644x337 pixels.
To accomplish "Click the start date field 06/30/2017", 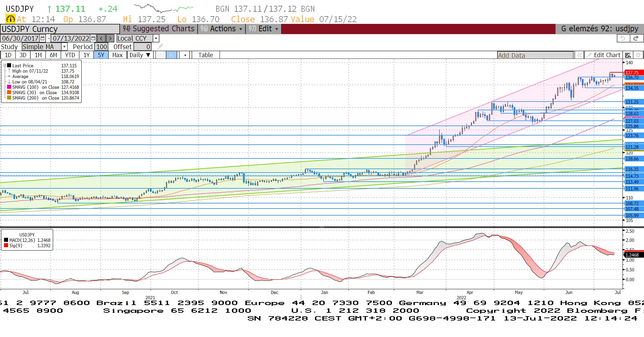I will pyautogui.click(x=21, y=38).
